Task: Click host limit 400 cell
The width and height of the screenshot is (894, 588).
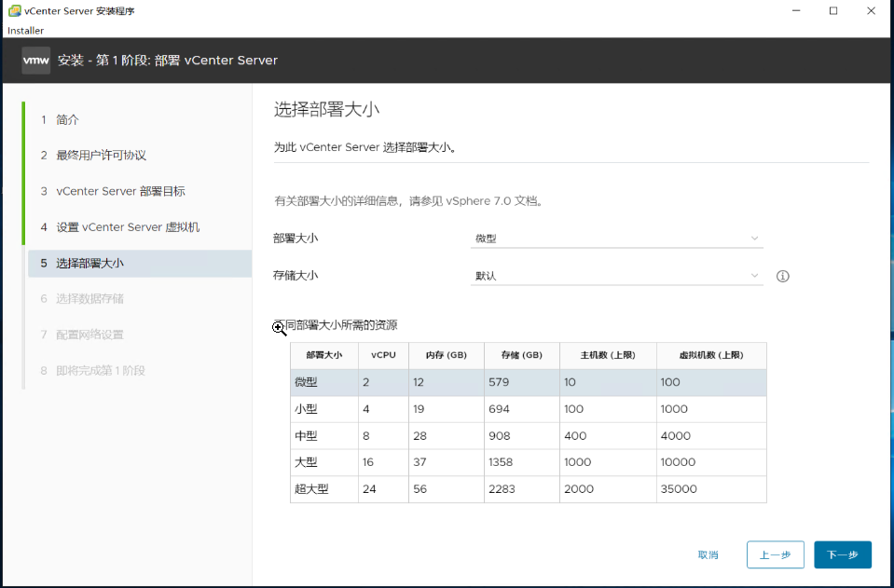Action: coord(575,436)
